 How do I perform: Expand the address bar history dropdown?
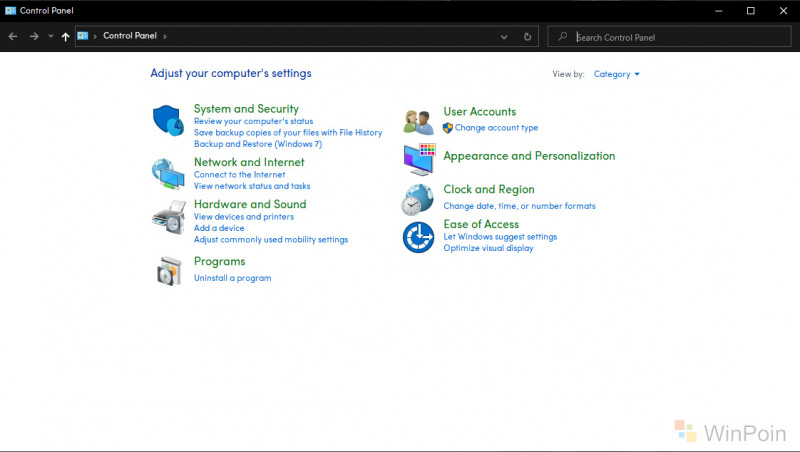pyautogui.click(x=504, y=37)
